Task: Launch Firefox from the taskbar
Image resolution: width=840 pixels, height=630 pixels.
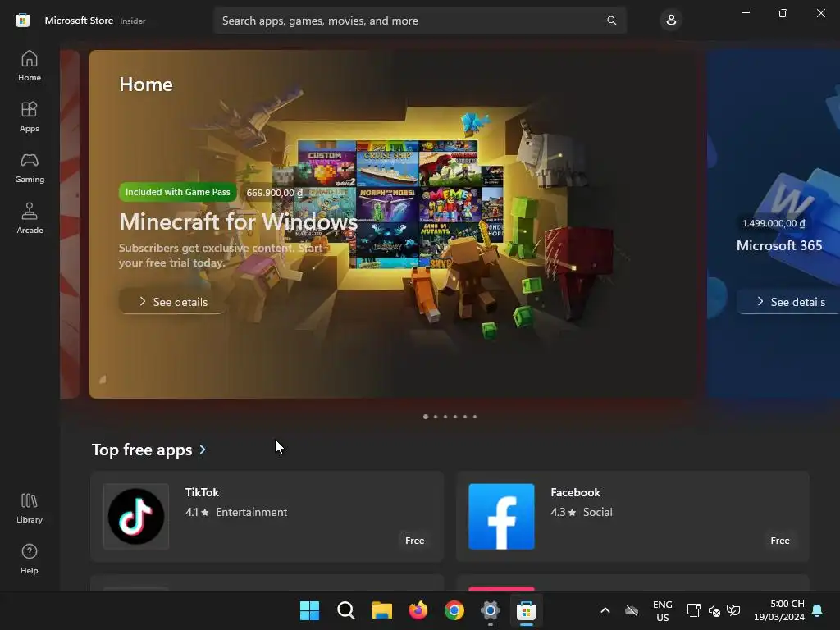Action: [x=418, y=610]
